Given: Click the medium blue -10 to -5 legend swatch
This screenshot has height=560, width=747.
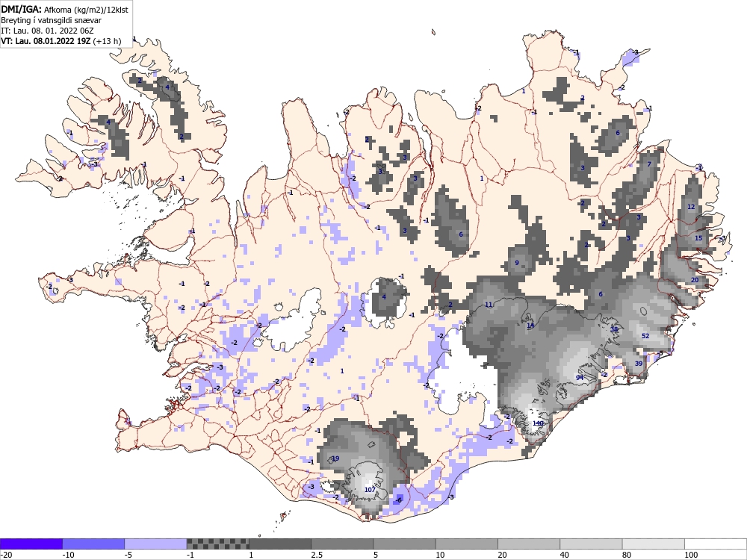Looking at the screenshot, I should coord(93,544).
